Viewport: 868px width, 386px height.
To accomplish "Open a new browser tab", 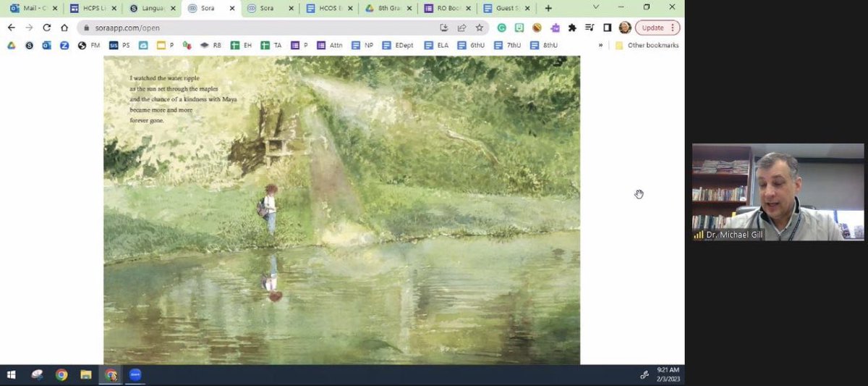I will pos(548,8).
